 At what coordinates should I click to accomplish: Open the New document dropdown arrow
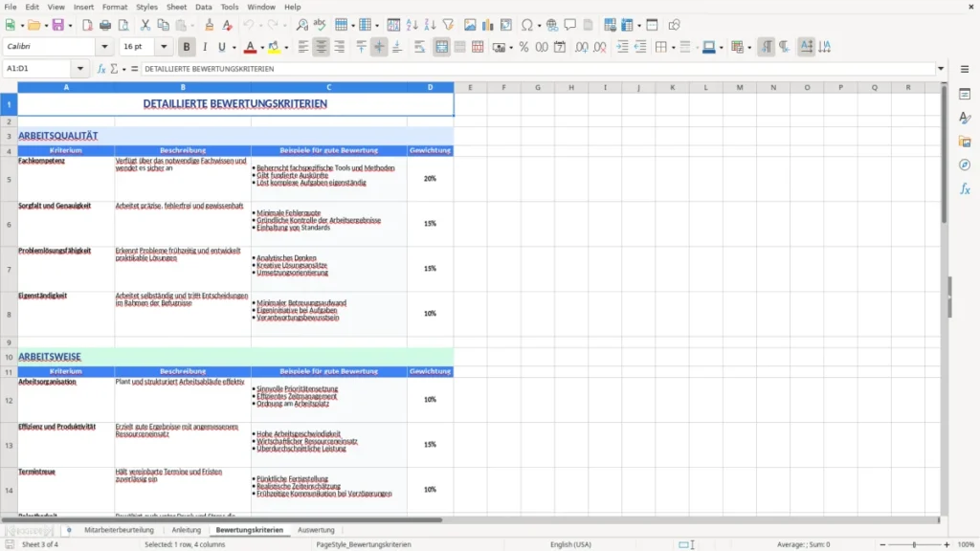coord(22,26)
